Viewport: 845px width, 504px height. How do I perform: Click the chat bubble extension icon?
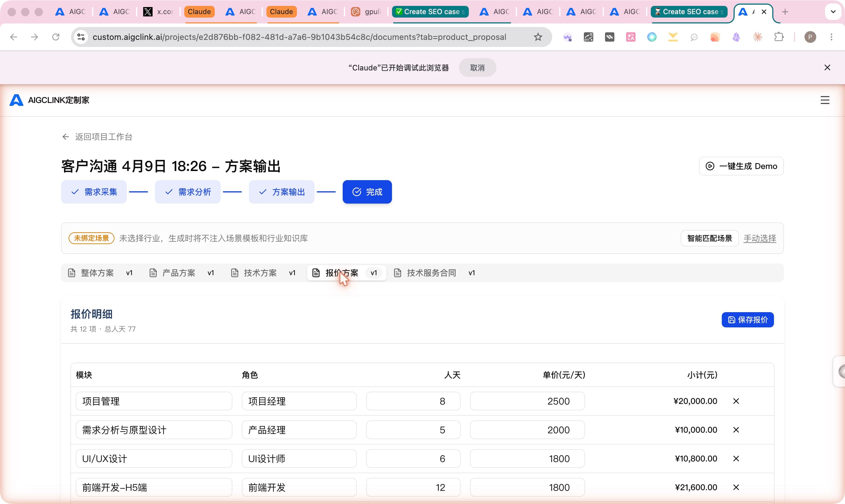click(694, 37)
